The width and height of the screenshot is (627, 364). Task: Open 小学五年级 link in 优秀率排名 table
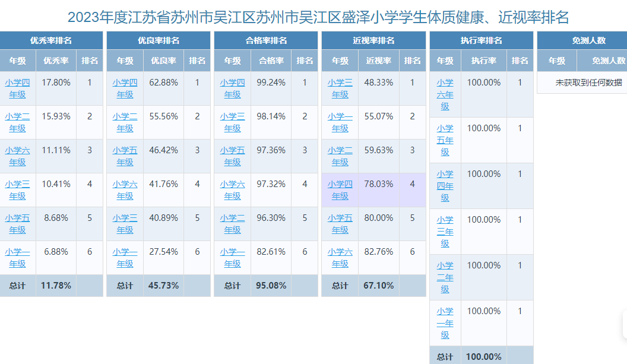[18, 224]
